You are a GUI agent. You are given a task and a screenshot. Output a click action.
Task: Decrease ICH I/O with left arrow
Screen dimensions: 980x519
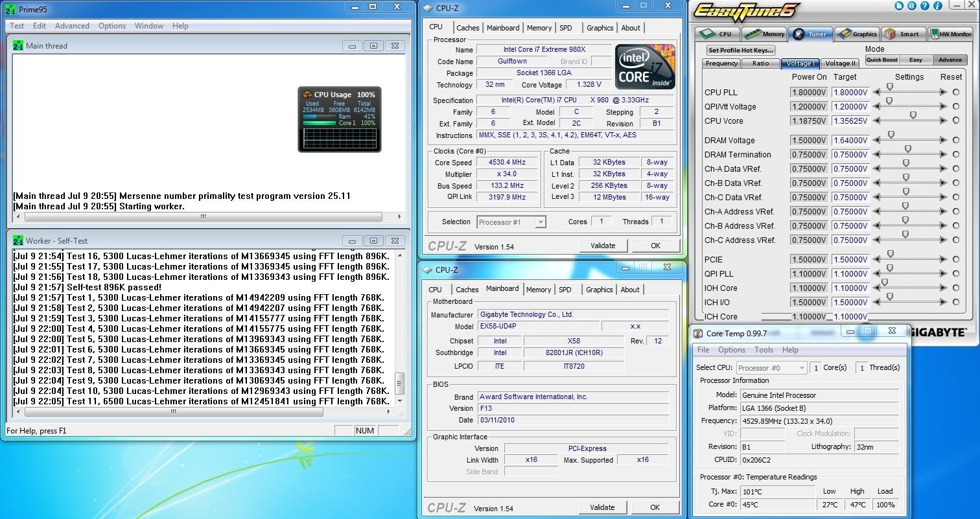click(x=877, y=302)
